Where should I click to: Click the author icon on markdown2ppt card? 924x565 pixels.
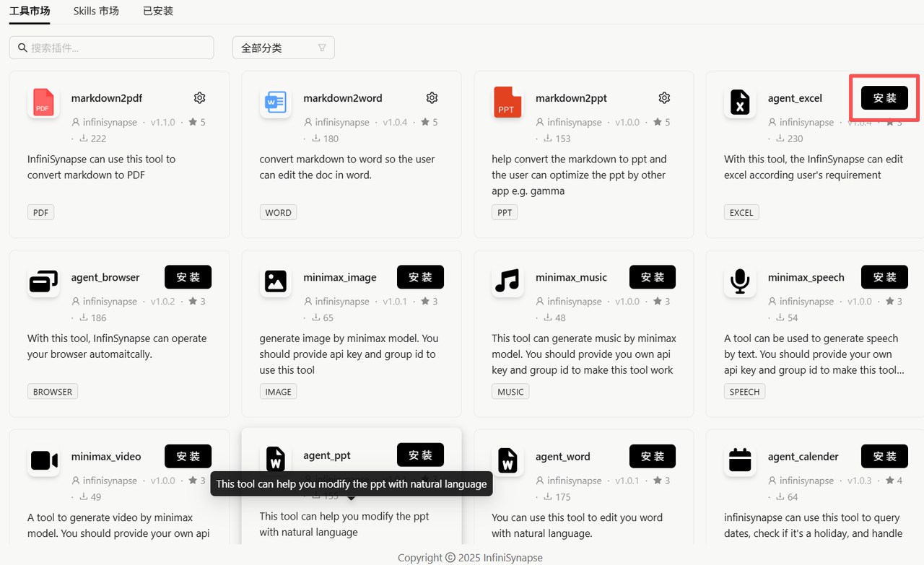click(540, 123)
